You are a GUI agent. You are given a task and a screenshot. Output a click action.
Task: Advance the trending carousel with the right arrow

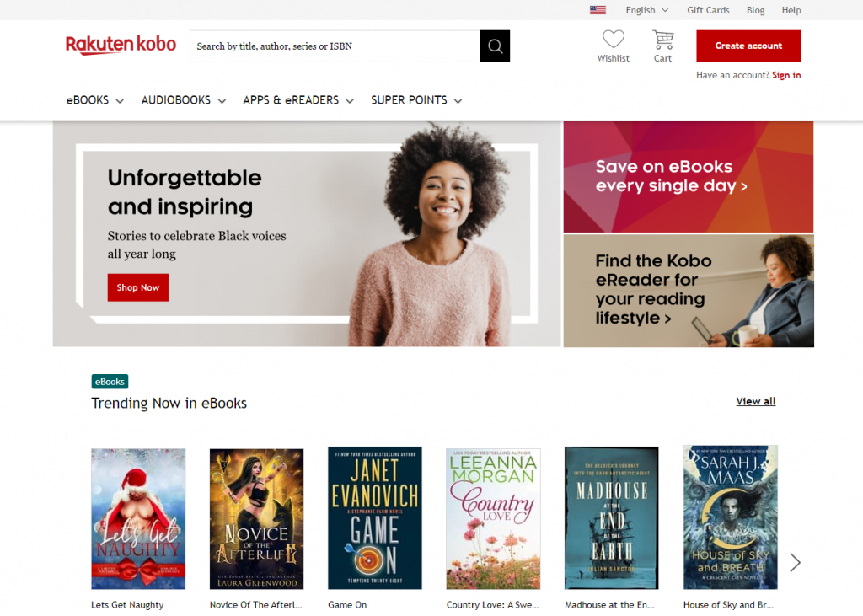(795, 563)
